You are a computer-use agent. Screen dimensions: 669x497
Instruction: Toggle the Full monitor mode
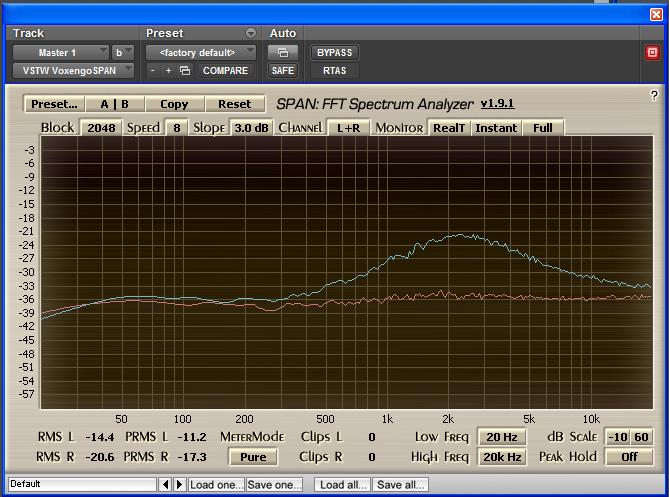[543, 128]
